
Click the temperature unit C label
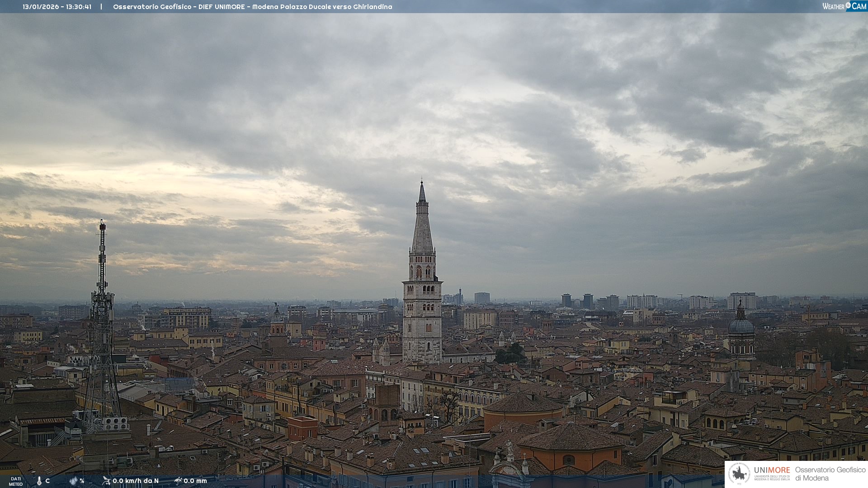pos(47,481)
